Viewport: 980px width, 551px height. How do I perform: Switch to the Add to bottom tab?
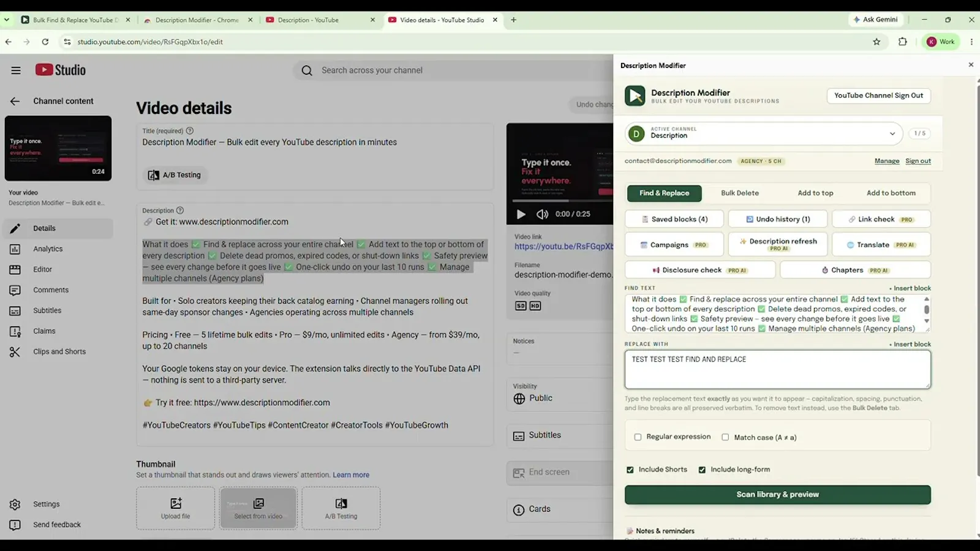(891, 193)
